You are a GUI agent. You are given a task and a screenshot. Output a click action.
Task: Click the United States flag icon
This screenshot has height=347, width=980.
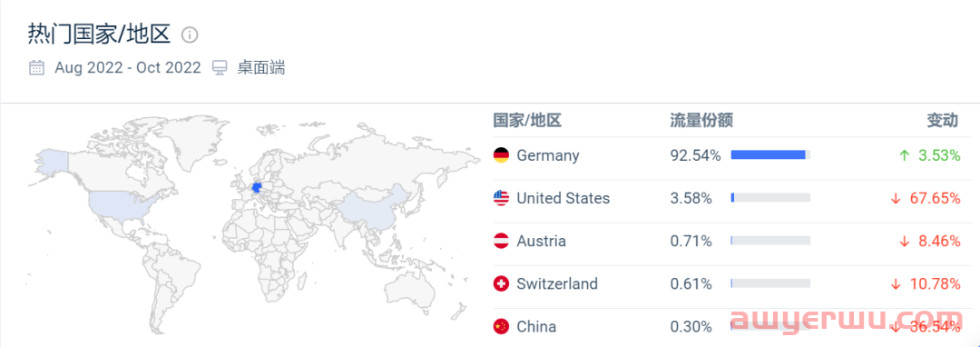[501, 198]
